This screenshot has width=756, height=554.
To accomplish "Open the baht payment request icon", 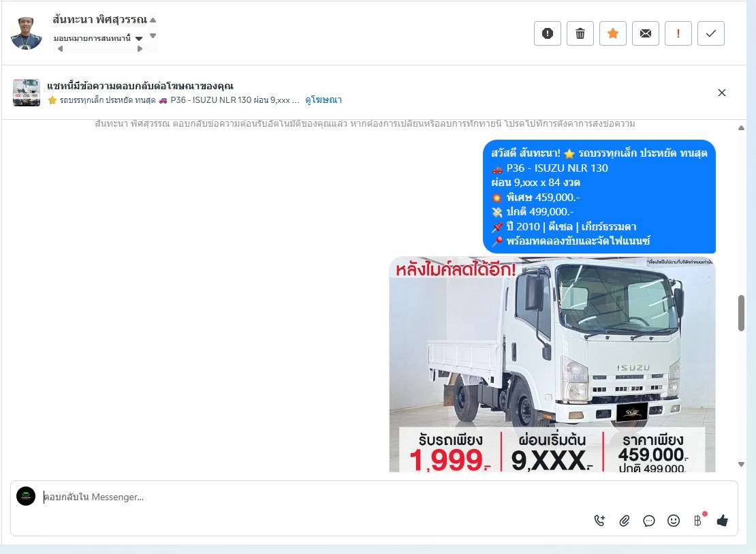I will 698,520.
